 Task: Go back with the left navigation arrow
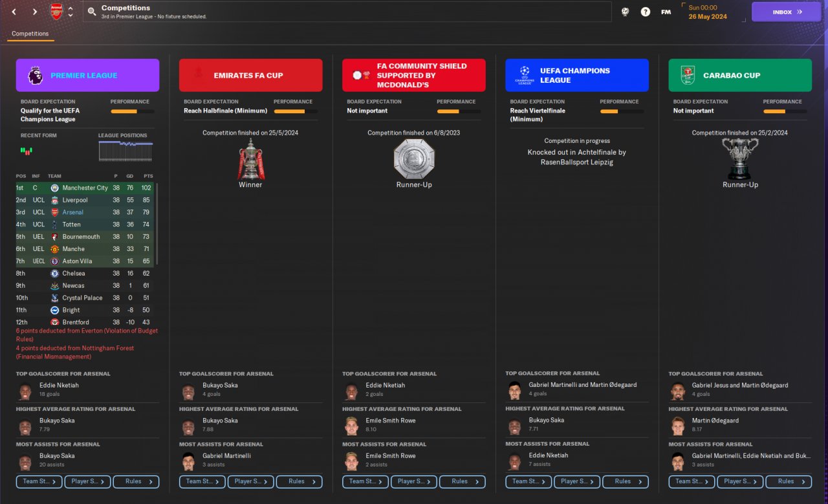tap(14, 12)
